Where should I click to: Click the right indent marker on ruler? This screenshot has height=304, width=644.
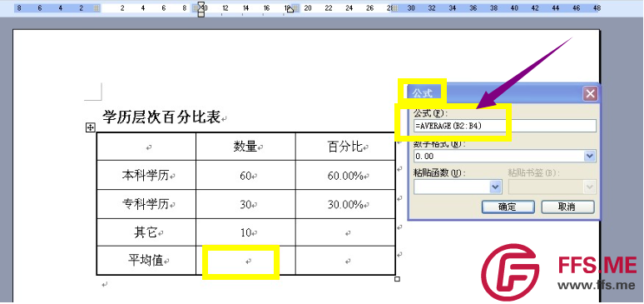290,9
